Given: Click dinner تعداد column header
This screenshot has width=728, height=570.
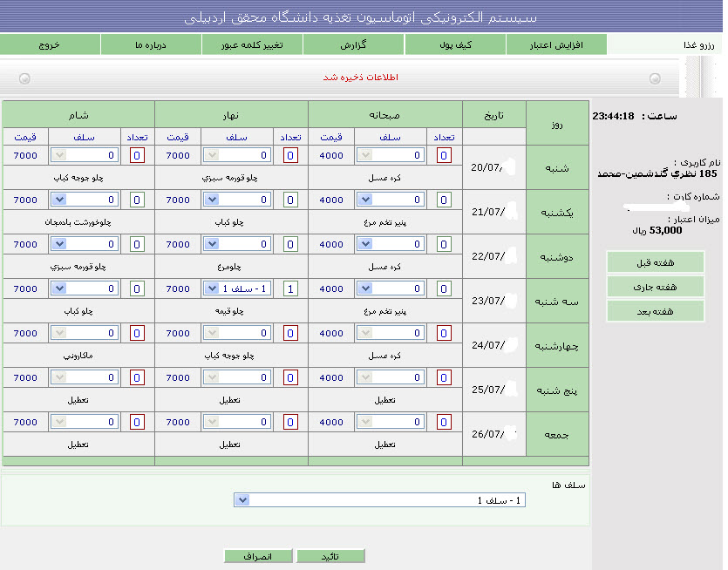Looking at the screenshot, I should click(x=137, y=138).
